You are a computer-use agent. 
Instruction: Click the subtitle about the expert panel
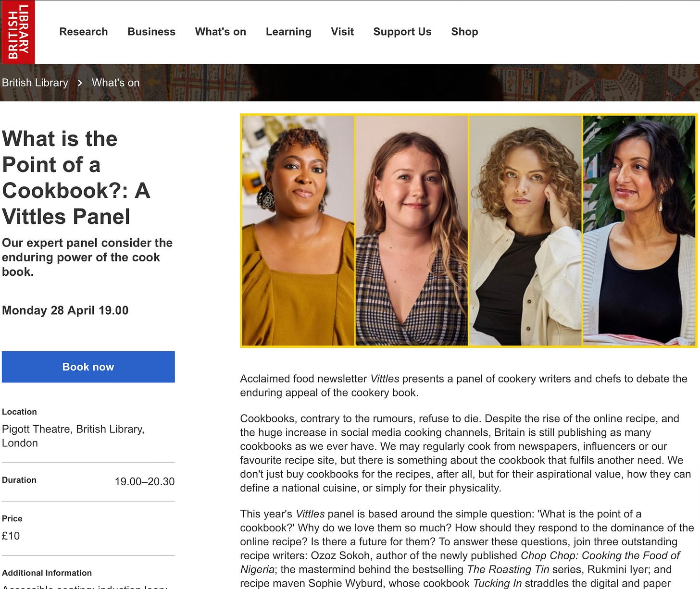(87, 257)
